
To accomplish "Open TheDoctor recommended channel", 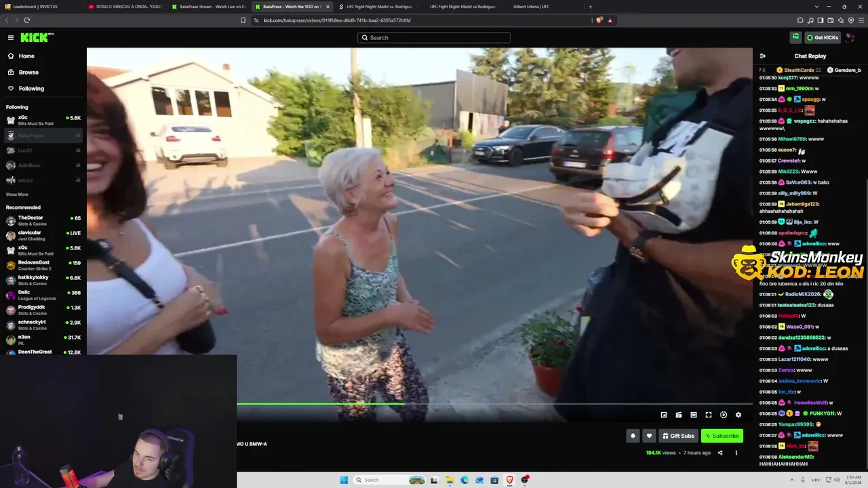I will click(43, 221).
